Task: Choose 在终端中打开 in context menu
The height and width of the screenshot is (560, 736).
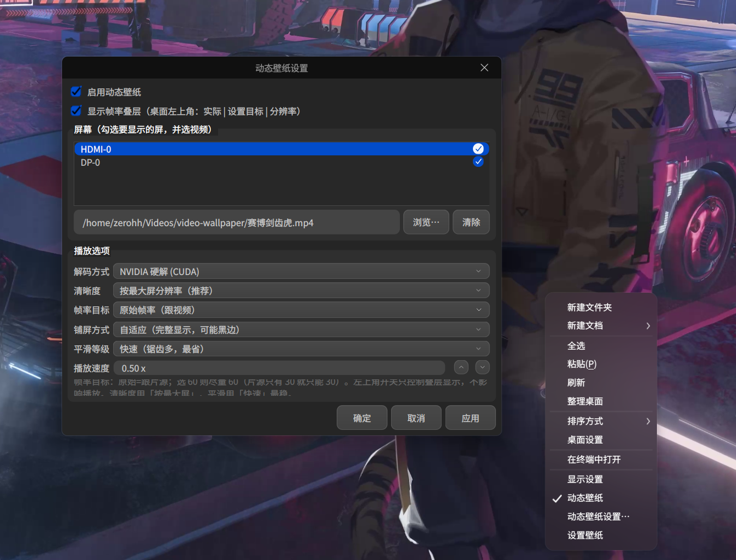Action: [x=601, y=460]
